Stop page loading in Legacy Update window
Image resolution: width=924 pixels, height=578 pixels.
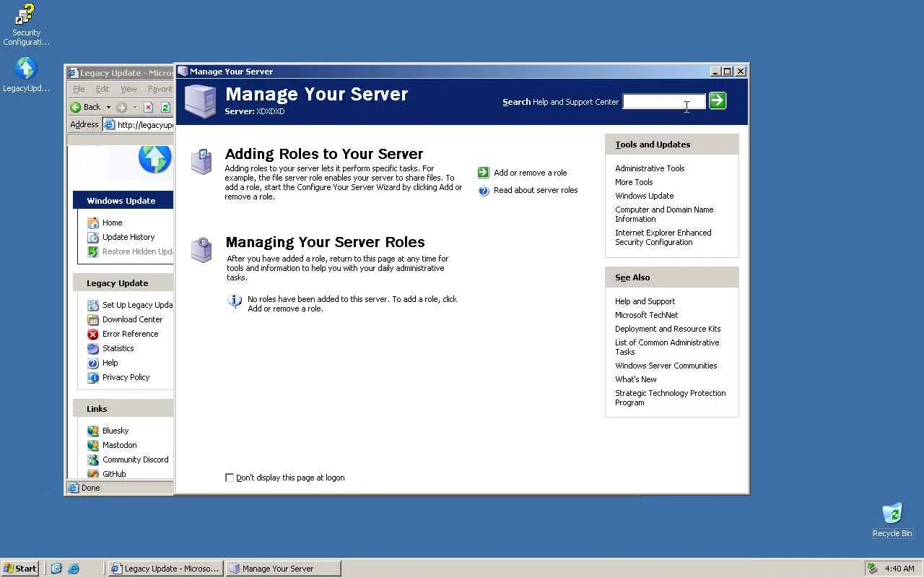[x=148, y=107]
